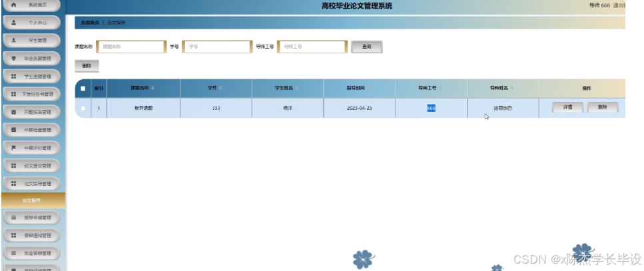Screen dimensions: 644x271
Task: Click the cell 新开课题
Action: click(x=144, y=109)
